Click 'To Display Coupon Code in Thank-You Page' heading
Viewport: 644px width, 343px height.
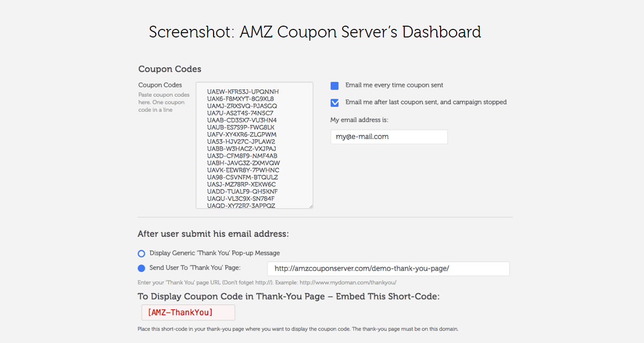click(289, 296)
